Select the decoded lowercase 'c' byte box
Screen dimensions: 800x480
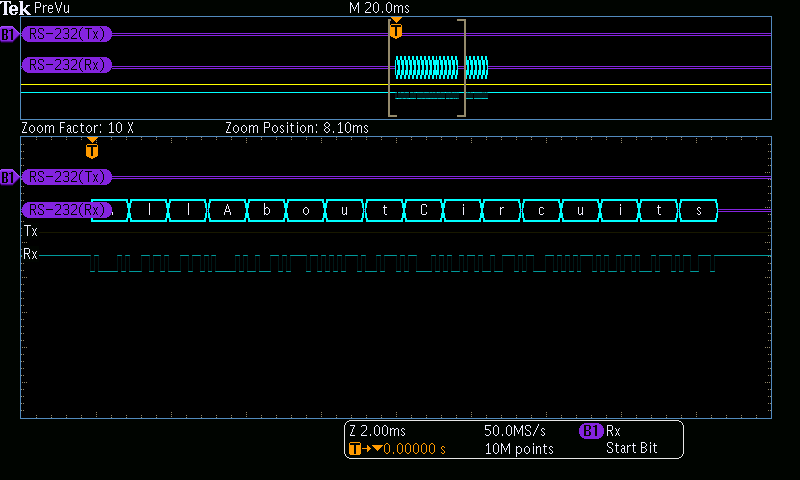click(x=541, y=210)
